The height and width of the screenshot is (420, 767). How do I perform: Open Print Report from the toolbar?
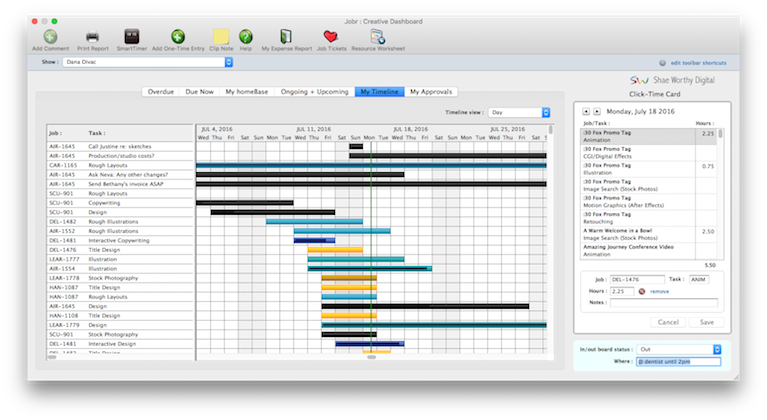(x=92, y=37)
